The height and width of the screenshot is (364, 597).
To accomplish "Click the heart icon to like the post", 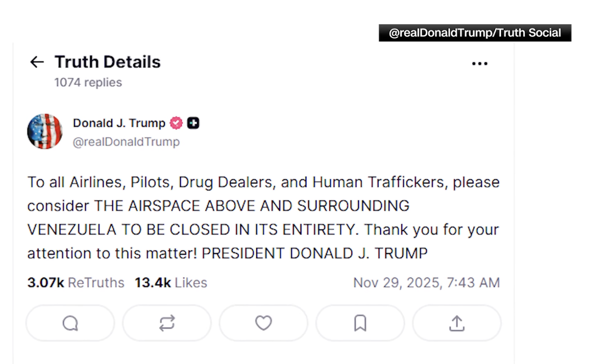I will 263,323.
